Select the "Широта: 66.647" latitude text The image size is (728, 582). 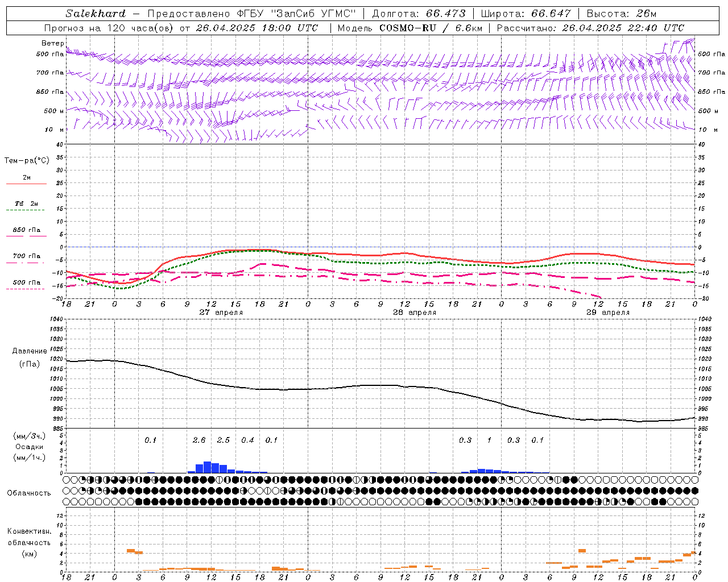526,14
